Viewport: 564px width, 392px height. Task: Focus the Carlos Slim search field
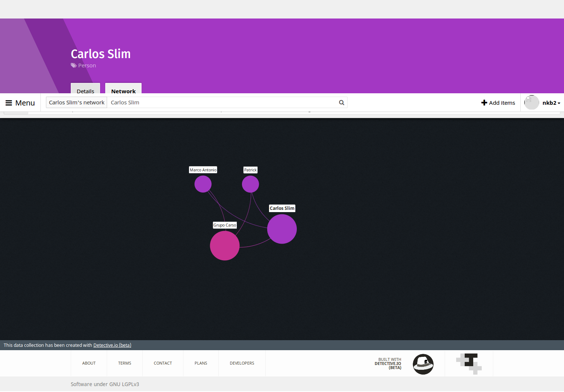222,103
